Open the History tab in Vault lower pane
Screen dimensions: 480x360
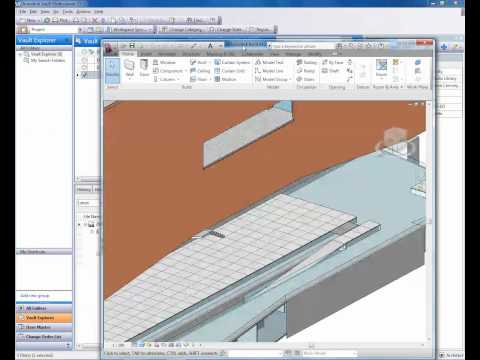point(84,190)
